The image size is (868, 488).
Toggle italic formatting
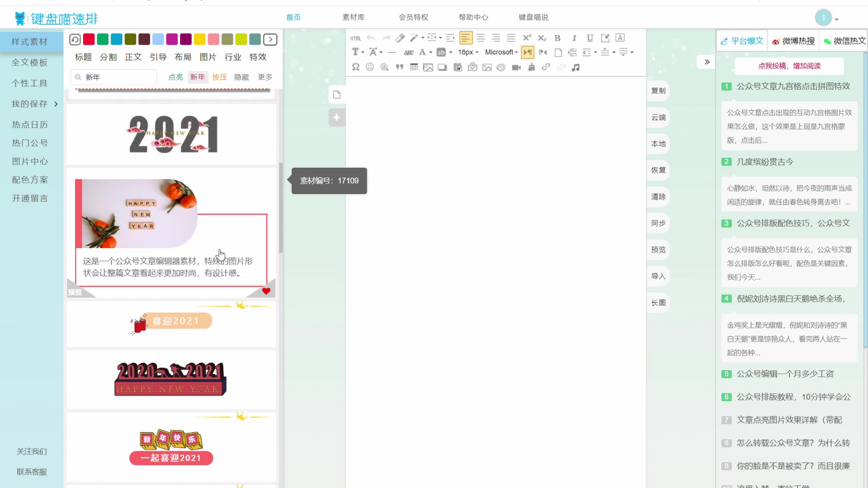click(574, 38)
